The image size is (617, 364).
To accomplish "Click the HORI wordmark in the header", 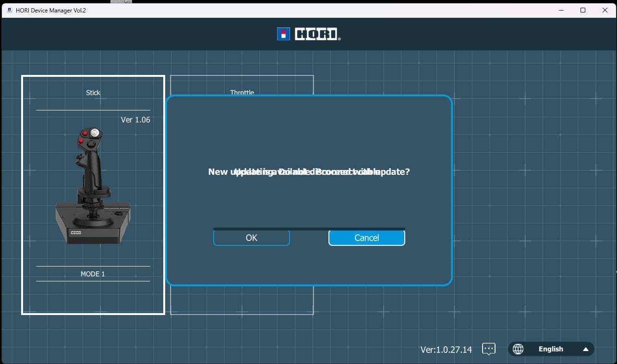I will pos(317,34).
